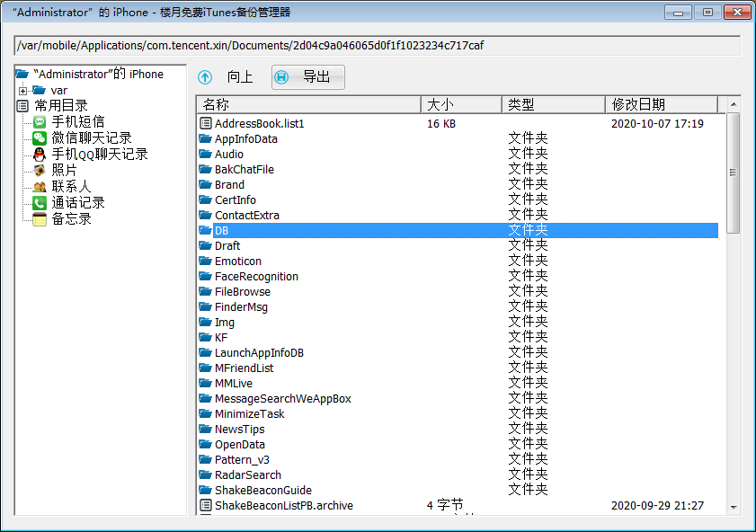The width and height of the screenshot is (756, 532).
Task: Open 手机QQ聊天记录 penguin icon
Action: pyautogui.click(x=40, y=155)
